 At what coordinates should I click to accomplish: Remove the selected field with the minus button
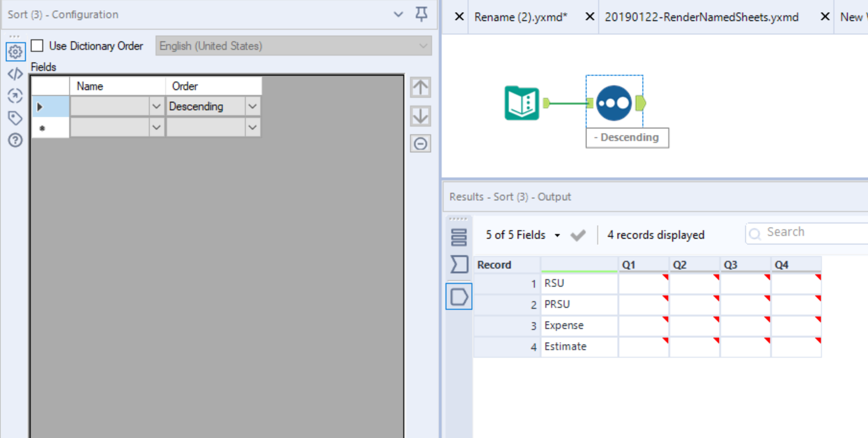point(420,143)
